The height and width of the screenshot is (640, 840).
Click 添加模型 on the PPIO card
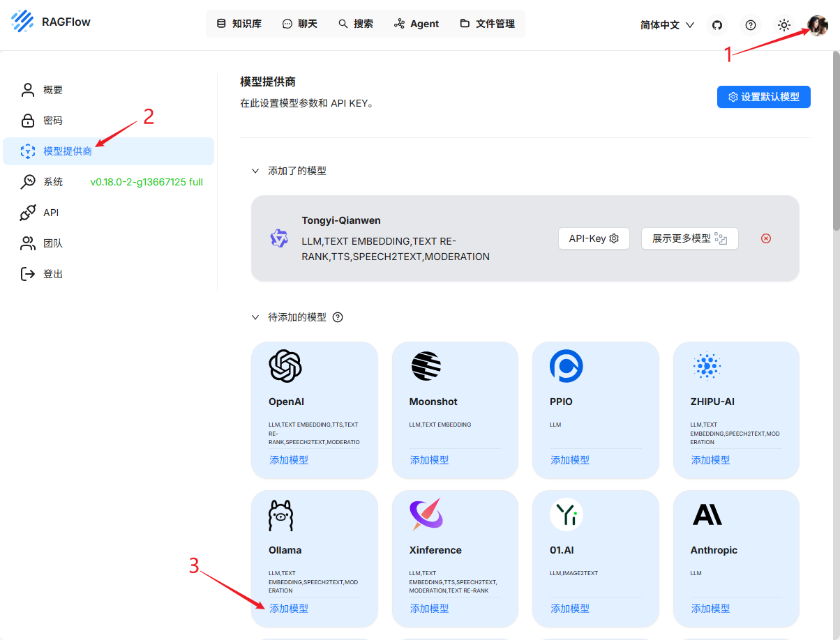[x=570, y=460]
